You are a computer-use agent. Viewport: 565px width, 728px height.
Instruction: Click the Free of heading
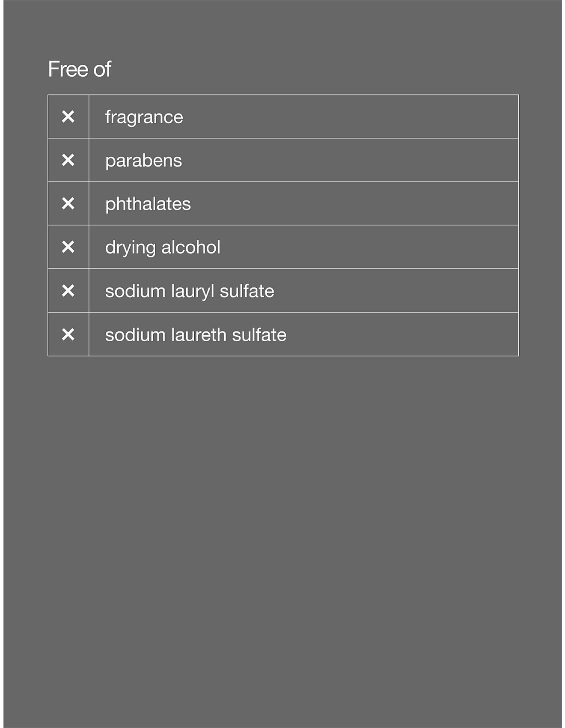[x=80, y=69]
